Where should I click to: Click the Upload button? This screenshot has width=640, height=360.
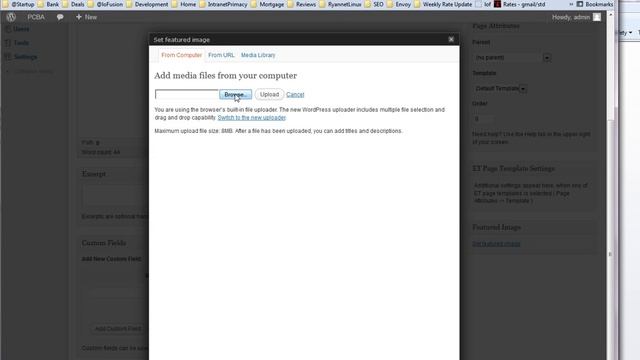click(x=269, y=94)
